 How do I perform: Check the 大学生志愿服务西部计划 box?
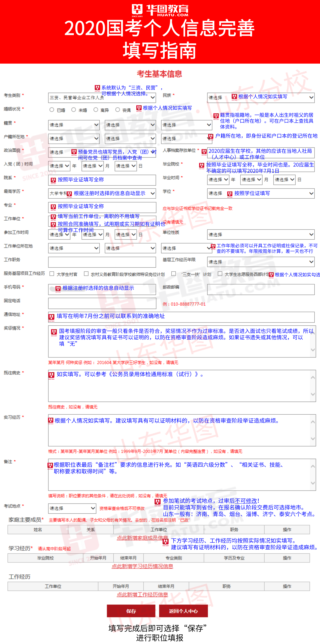[x=220, y=274]
